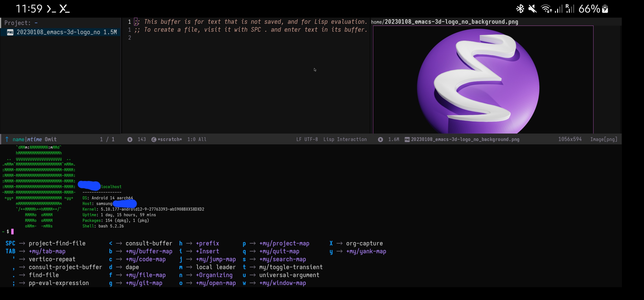Viewport: 644px width, 300px height.
Task: Select +my/window-map entry in which-key popup
Action: tap(283, 283)
